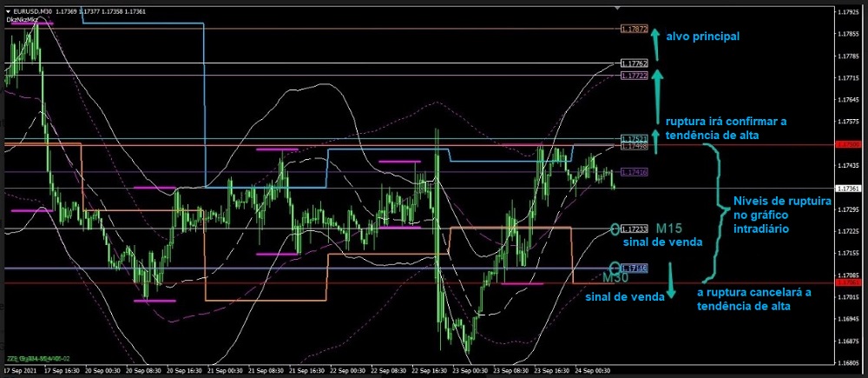The width and height of the screenshot is (868, 378).
Task: Select the 1.17872 orange price level tag
Action: click(635, 29)
